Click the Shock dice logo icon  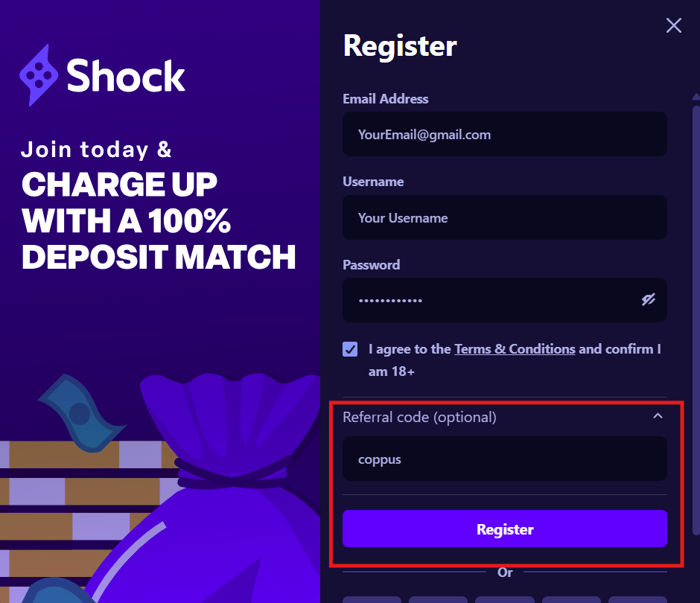(38, 75)
